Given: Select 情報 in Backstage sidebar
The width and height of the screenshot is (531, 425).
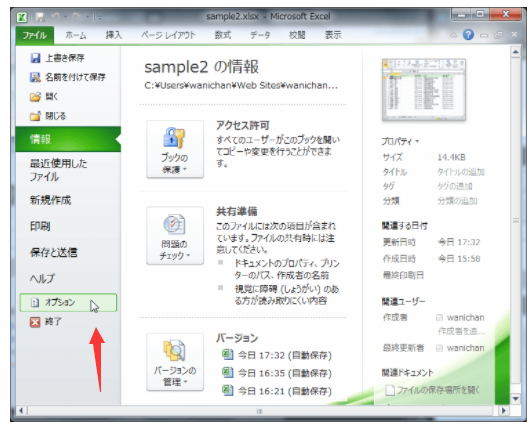Looking at the screenshot, I should 68,139.
